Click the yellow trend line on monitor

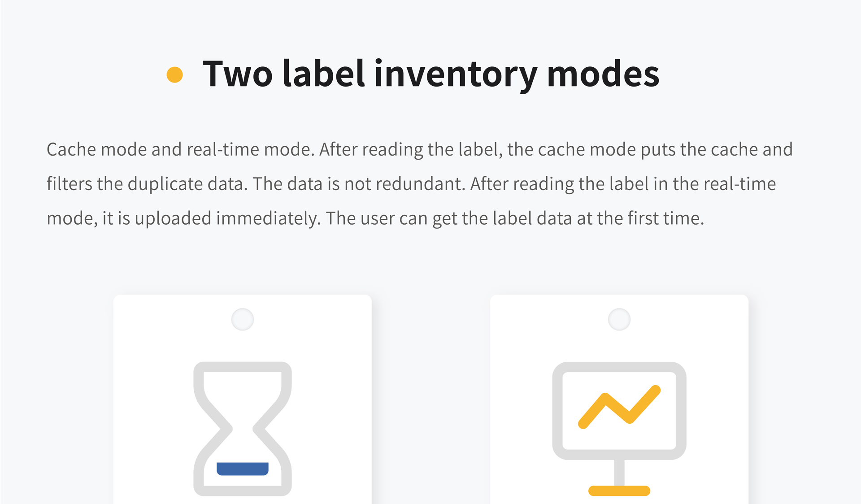619,407
